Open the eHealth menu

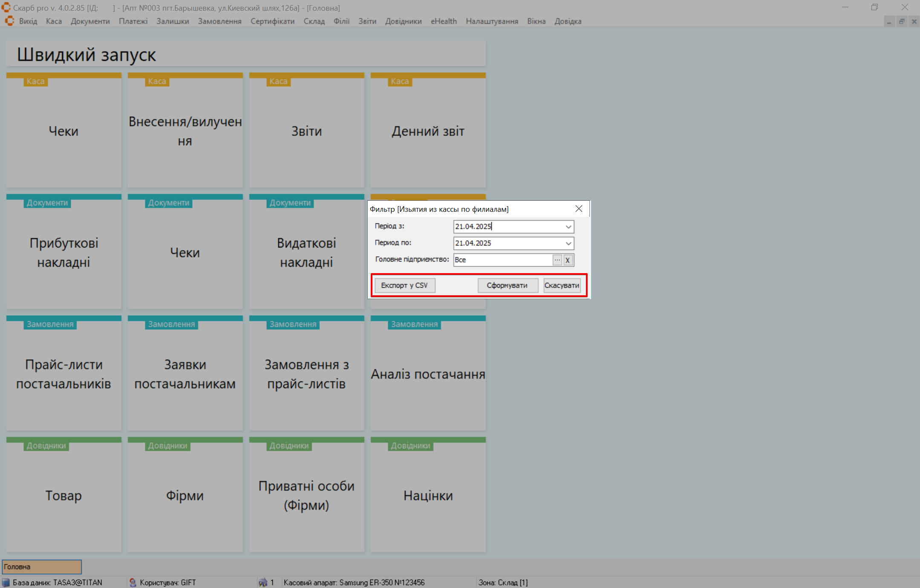444,21
